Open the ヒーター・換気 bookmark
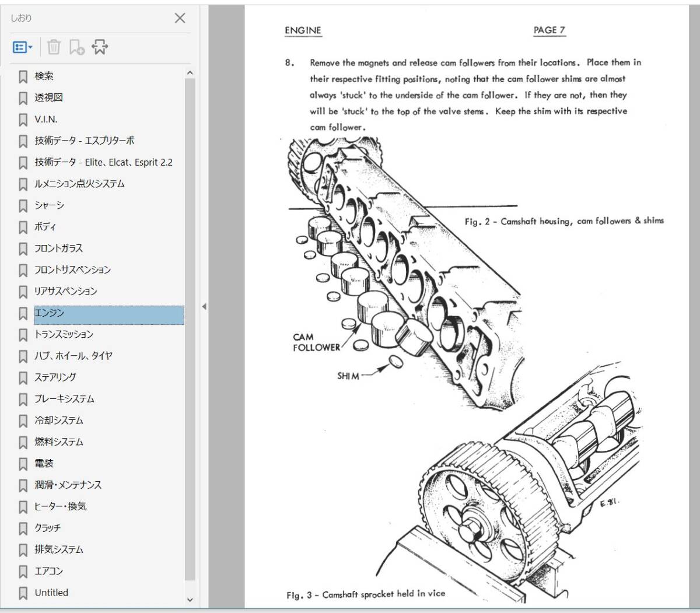Image resolution: width=700 pixels, height=613 pixels. 60,507
